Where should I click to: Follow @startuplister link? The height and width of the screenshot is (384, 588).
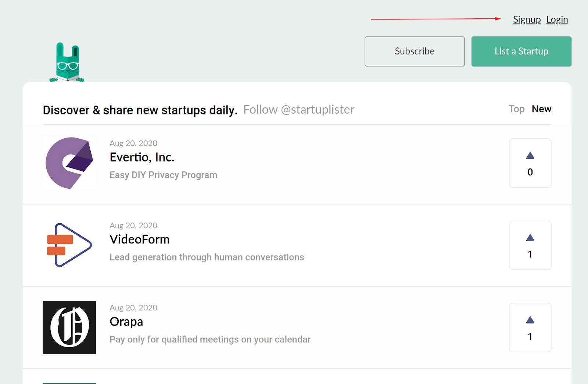(299, 110)
